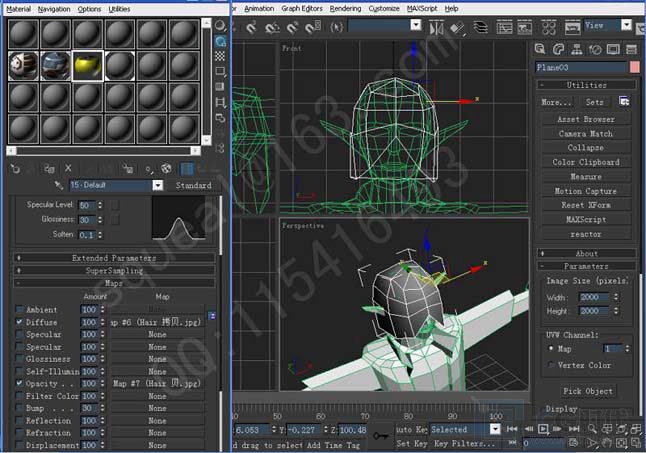Enable the Filter Color map checkbox
This screenshot has height=453, width=646.
coord(19,395)
